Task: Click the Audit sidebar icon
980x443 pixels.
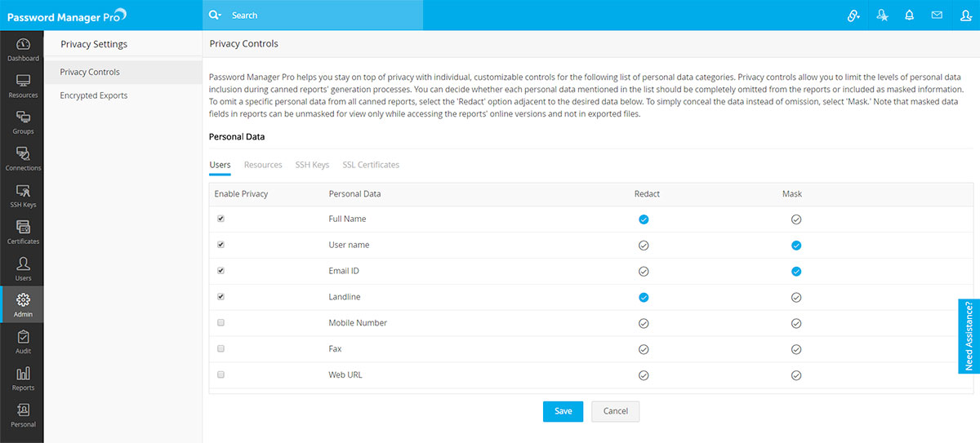Action: 23,341
